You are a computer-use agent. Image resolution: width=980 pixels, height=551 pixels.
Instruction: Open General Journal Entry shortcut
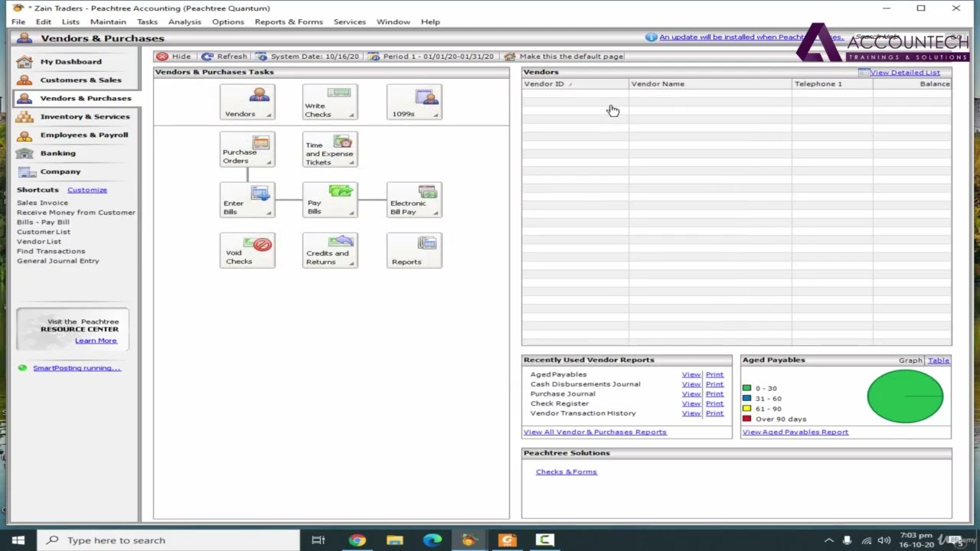coord(58,261)
